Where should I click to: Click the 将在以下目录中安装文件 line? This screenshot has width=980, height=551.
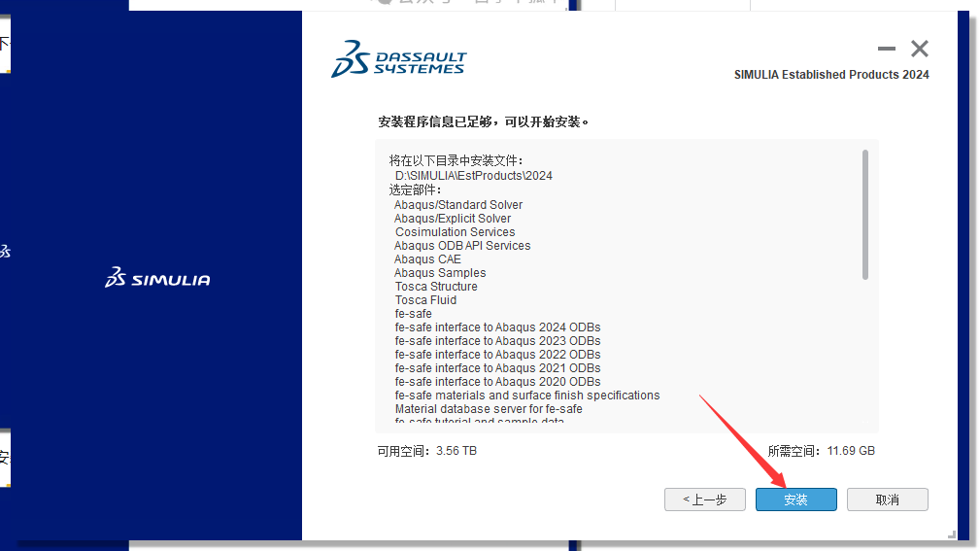[x=456, y=160]
